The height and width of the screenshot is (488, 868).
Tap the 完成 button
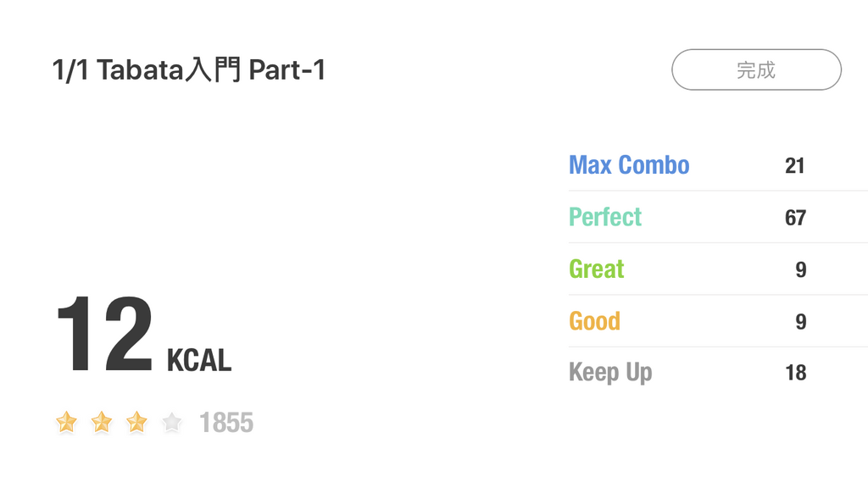pyautogui.click(x=756, y=69)
